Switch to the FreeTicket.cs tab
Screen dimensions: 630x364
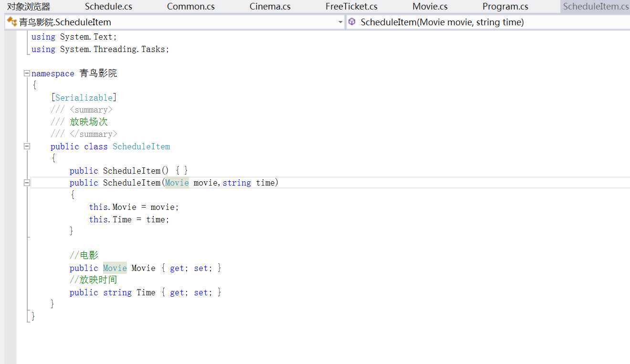coord(351,7)
